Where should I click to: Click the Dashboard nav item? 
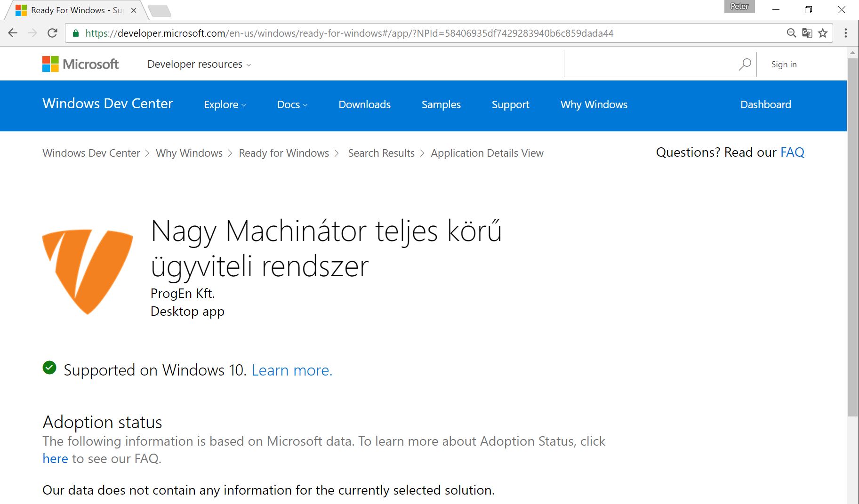coord(765,104)
